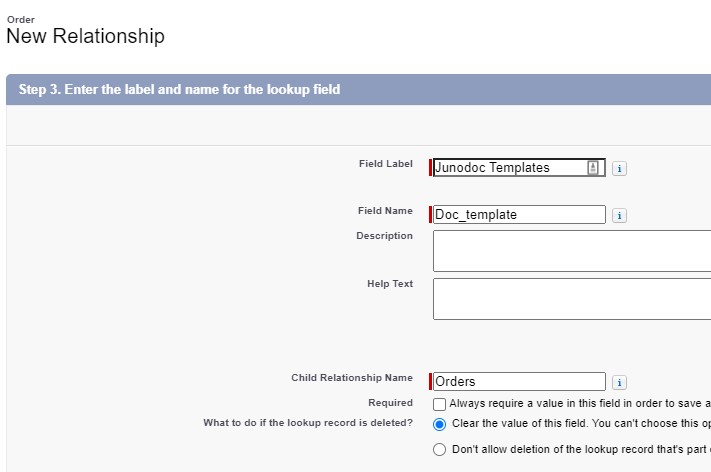Select 'Clear the value of this field' radio

pos(439,424)
